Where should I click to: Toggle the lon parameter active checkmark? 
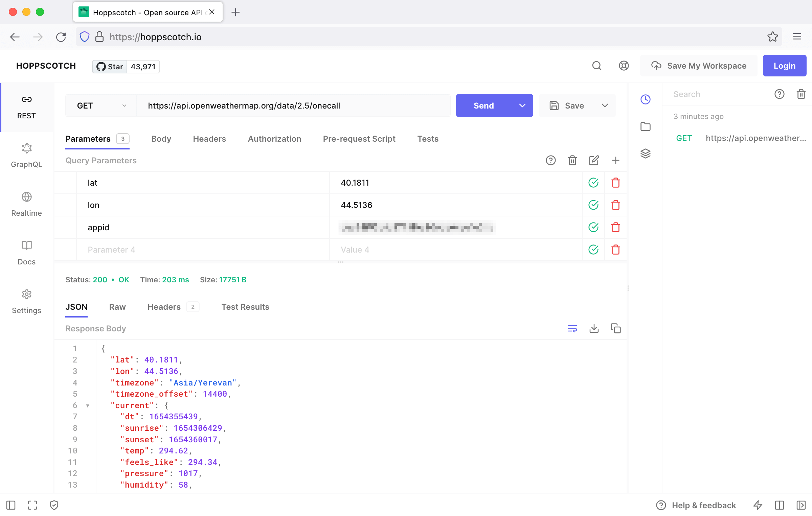pyautogui.click(x=593, y=205)
